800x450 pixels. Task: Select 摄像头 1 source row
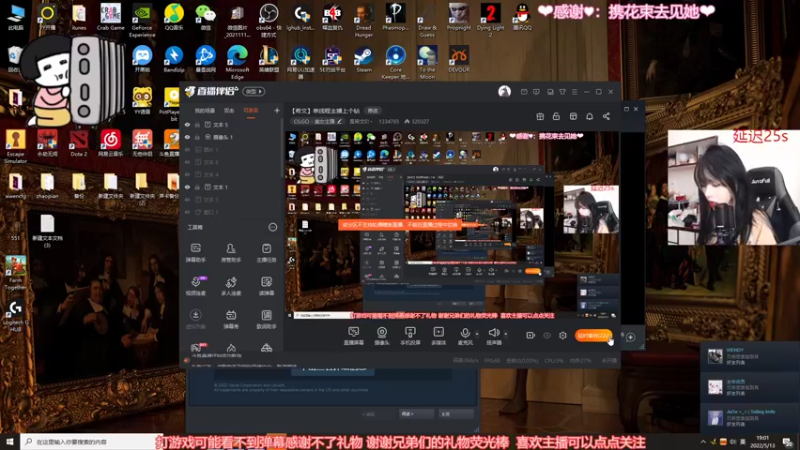pyautogui.click(x=232, y=137)
